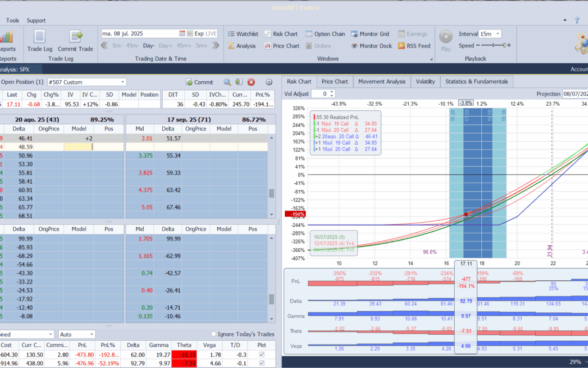Enable the Ignore Today's Trades checkbox
Image resolution: width=588 pixels, height=368 pixels.
(x=212, y=335)
